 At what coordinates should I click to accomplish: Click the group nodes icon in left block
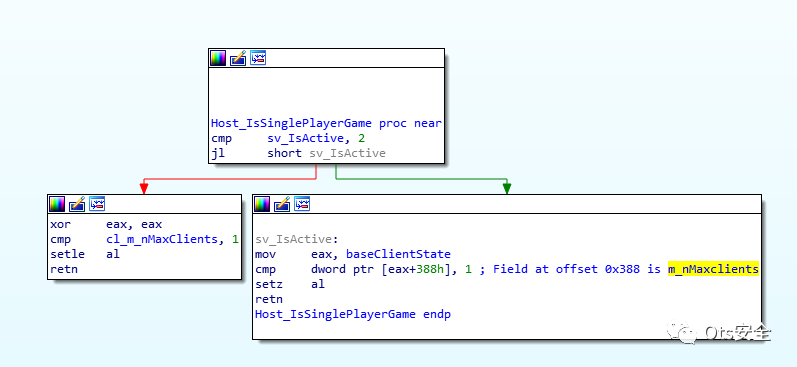[97, 204]
